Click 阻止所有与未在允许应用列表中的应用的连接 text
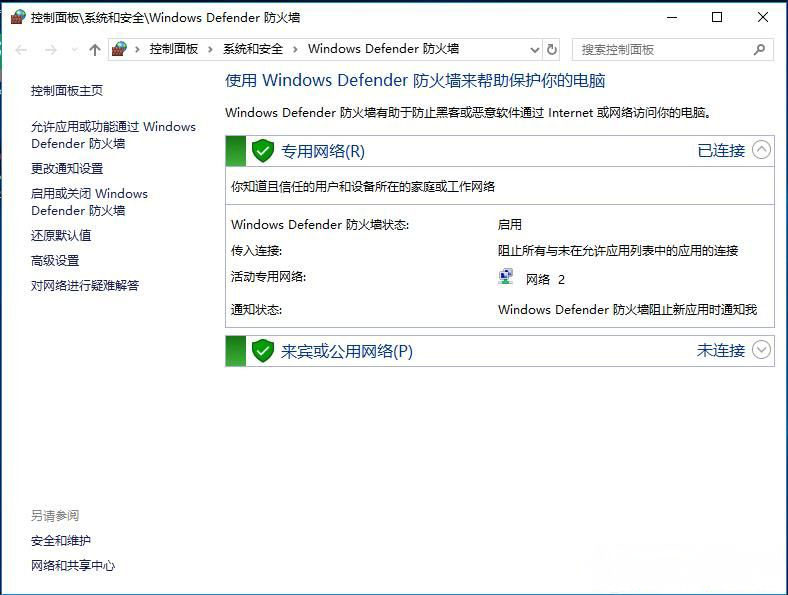The width and height of the screenshot is (788, 595). tap(618, 250)
